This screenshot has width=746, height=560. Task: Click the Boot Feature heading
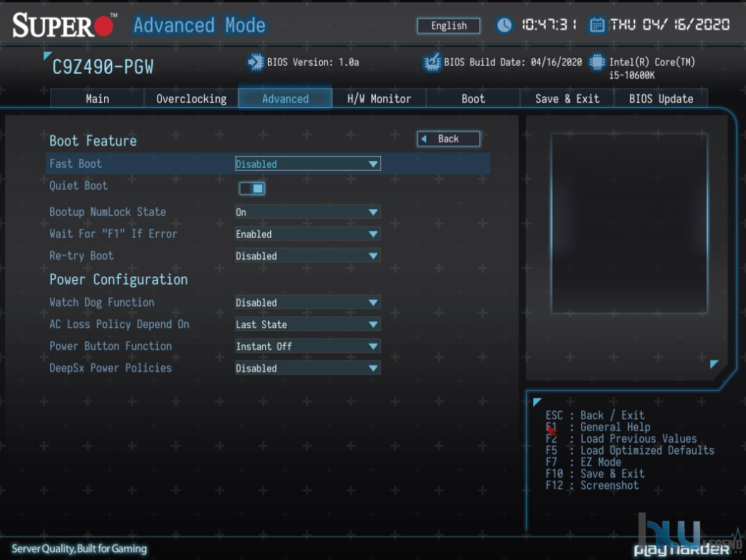pyautogui.click(x=93, y=141)
